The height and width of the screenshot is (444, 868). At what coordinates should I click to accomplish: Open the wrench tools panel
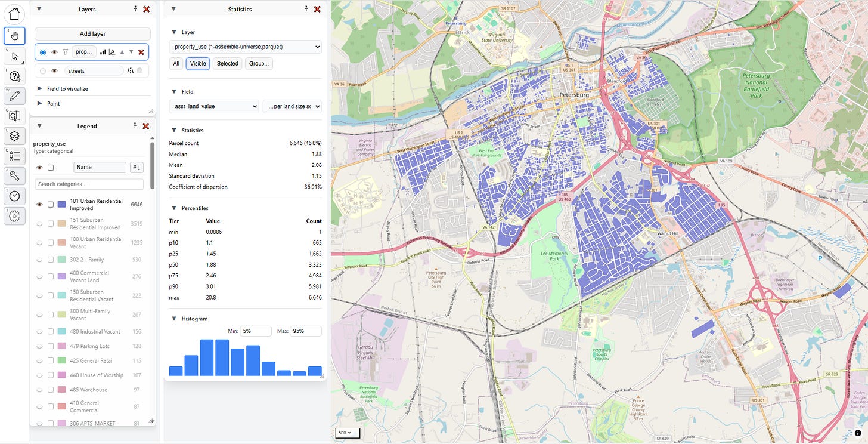click(14, 175)
